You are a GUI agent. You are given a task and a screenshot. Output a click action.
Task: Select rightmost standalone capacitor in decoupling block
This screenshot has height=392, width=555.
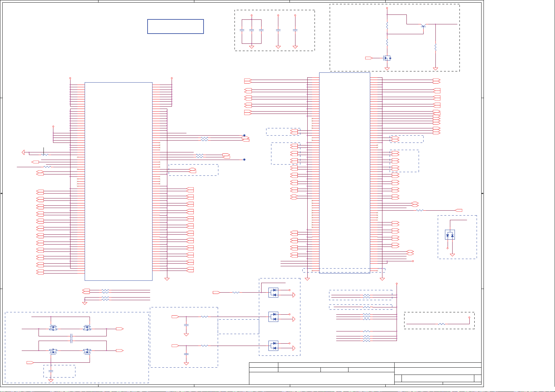click(295, 30)
